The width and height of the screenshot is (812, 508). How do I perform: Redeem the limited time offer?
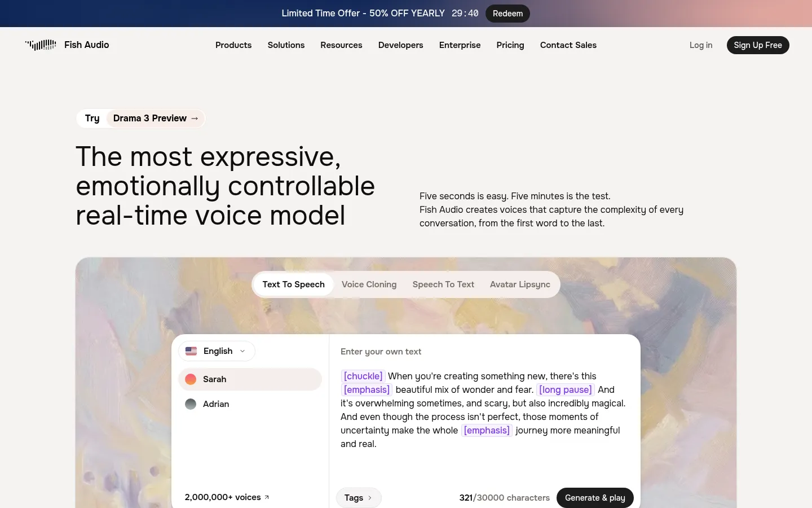click(507, 14)
